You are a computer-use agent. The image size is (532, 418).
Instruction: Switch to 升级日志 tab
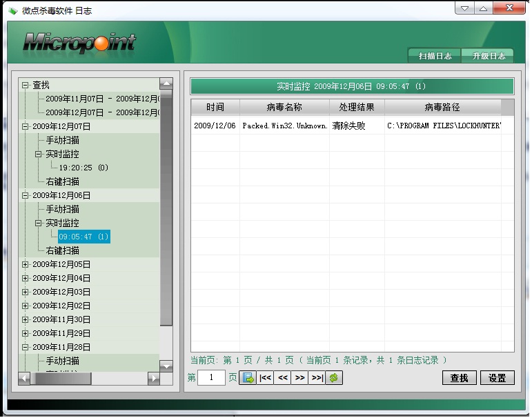point(489,56)
